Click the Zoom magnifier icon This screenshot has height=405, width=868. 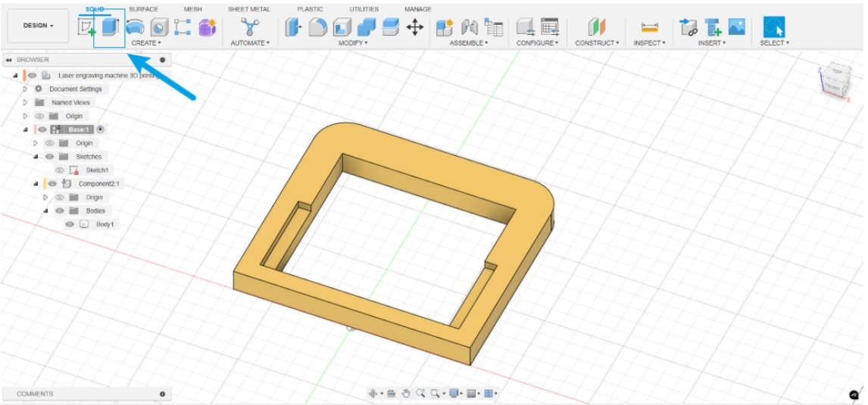tap(420, 394)
